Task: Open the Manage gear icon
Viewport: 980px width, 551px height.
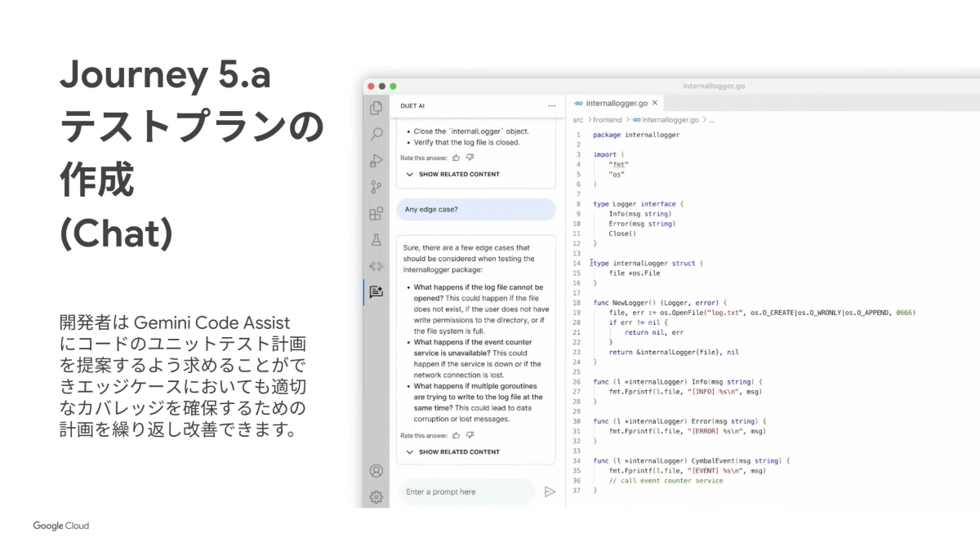Action: pos(376,496)
